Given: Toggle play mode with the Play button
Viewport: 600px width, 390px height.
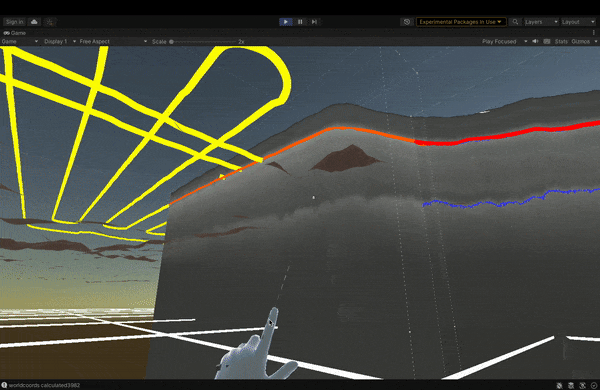Looking at the screenshot, I should [x=286, y=22].
